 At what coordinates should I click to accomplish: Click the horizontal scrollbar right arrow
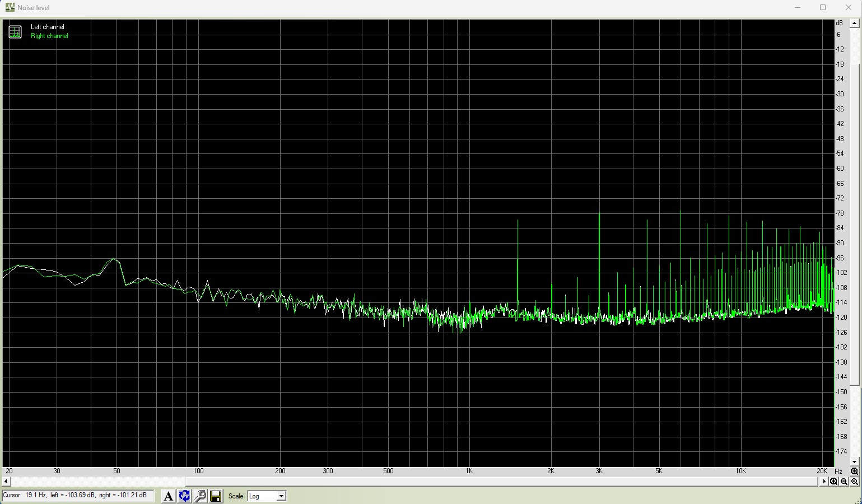coord(824,482)
